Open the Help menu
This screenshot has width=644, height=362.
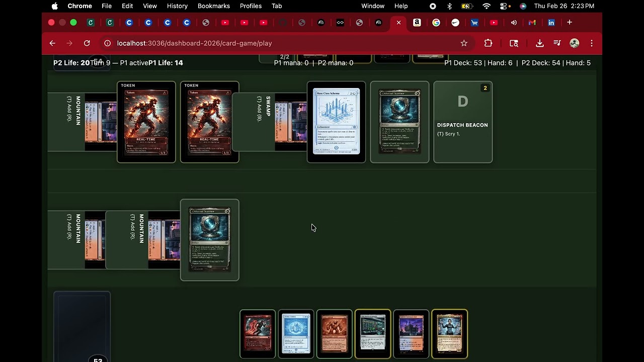click(401, 6)
